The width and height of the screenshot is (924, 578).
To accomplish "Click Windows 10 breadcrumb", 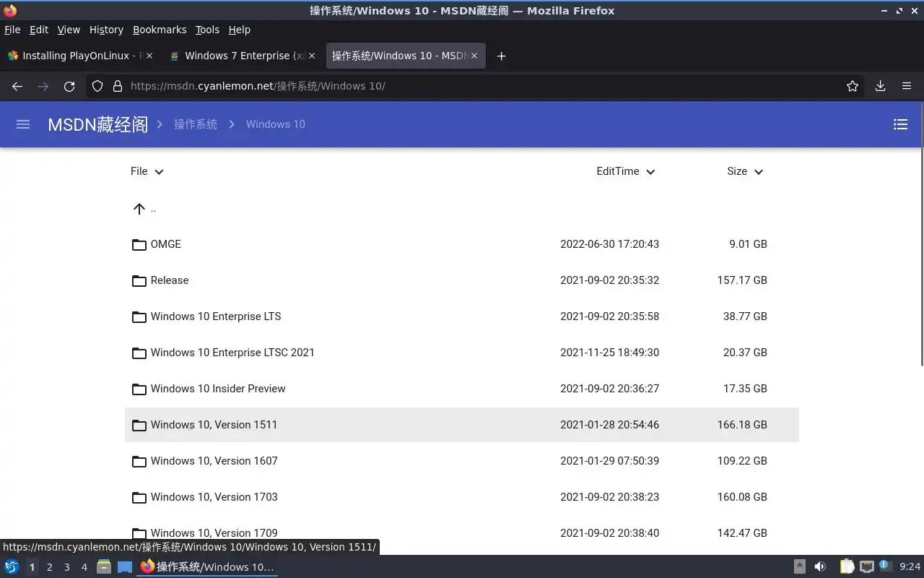I will pyautogui.click(x=276, y=124).
